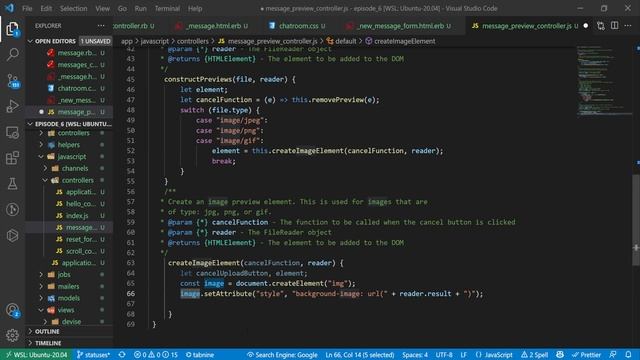640x360 pixels.
Task: Click Ln 66, Col 14 cursor position
Action: 360,355
